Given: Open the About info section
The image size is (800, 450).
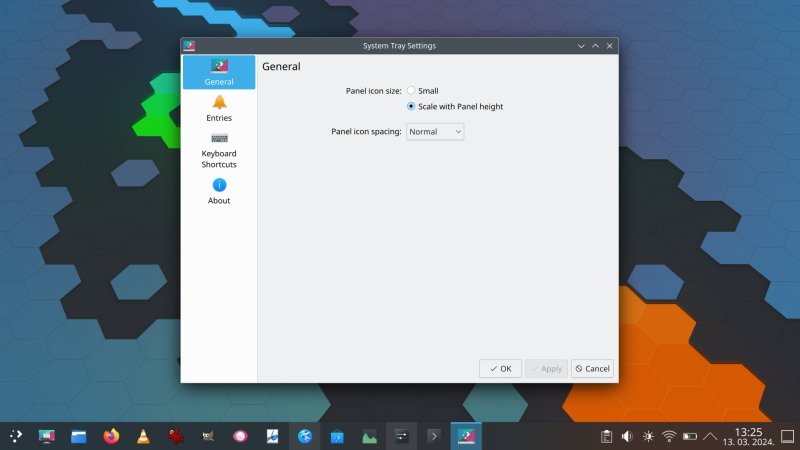Looking at the screenshot, I should 219,191.
